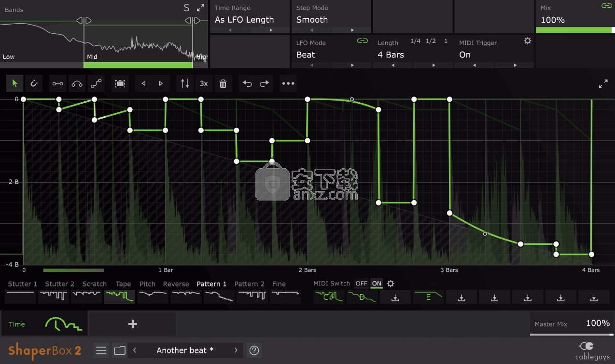Go to the next preset

click(x=236, y=351)
